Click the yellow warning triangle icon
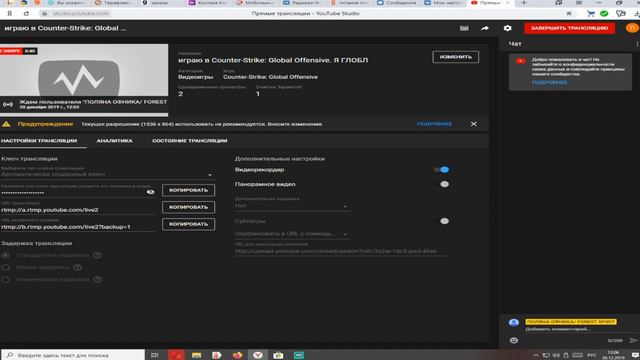Viewport: 640px width, 360px height. [6, 124]
